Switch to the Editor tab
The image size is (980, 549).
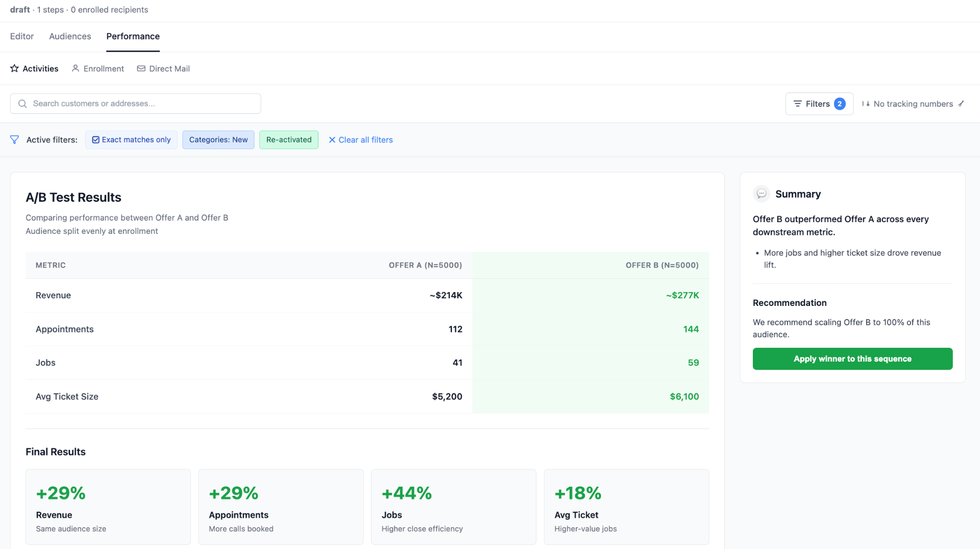pos(21,36)
